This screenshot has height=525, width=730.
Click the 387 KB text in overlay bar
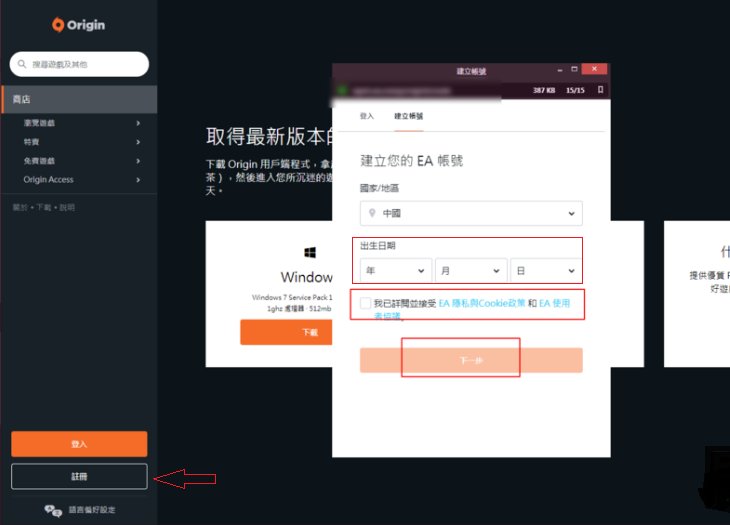click(x=544, y=90)
